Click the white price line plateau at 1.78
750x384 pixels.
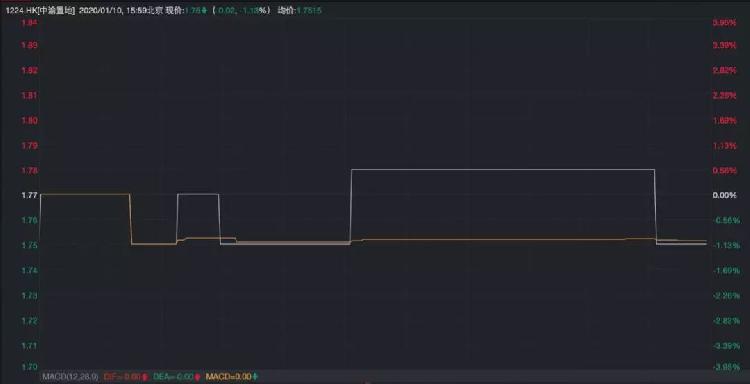point(503,170)
